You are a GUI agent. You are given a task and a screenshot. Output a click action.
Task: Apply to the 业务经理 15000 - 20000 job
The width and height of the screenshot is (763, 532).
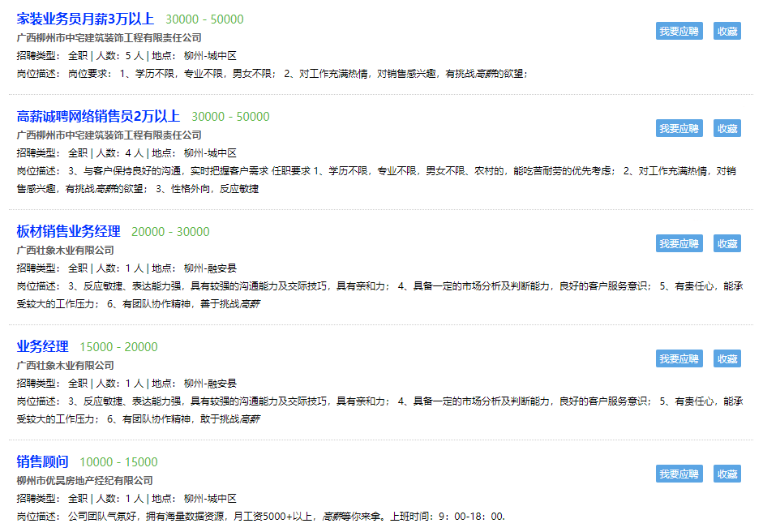point(679,358)
